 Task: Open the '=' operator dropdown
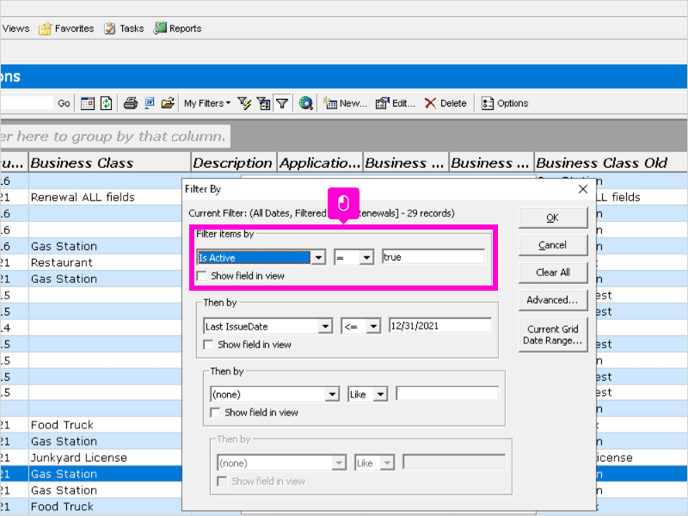click(x=366, y=258)
